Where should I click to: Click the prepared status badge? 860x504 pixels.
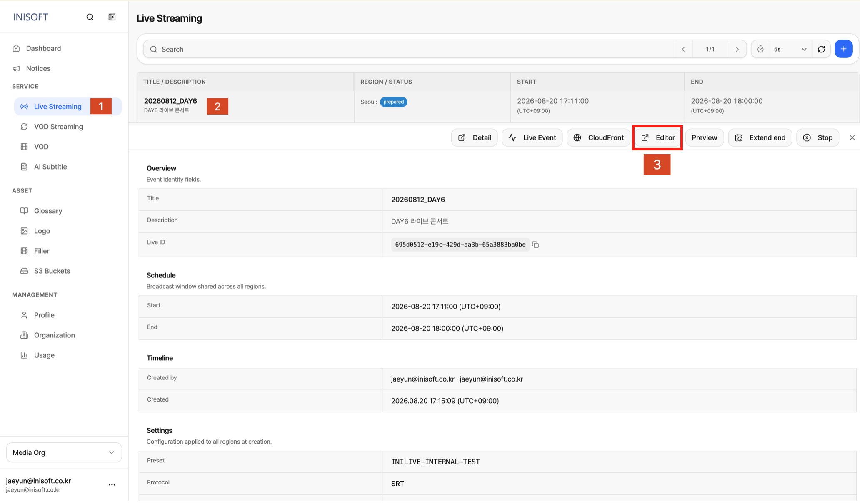pyautogui.click(x=393, y=102)
